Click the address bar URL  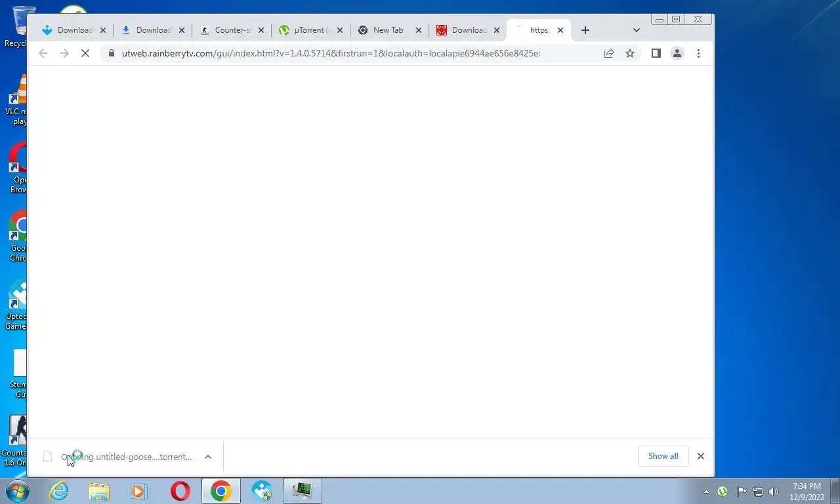(x=331, y=53)
